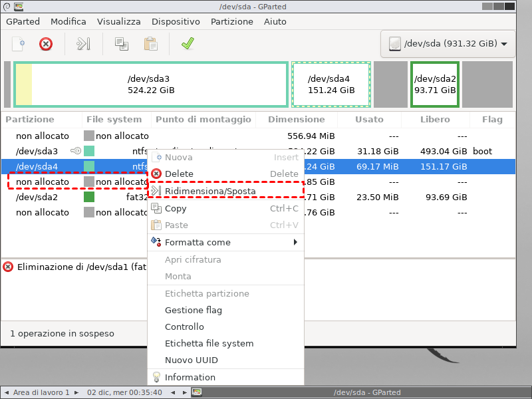Image resolution: width=532 pixels, height=399 pixels.
Task: Switch to next workspace with right arrow
Action: click(x=76, y=392)
